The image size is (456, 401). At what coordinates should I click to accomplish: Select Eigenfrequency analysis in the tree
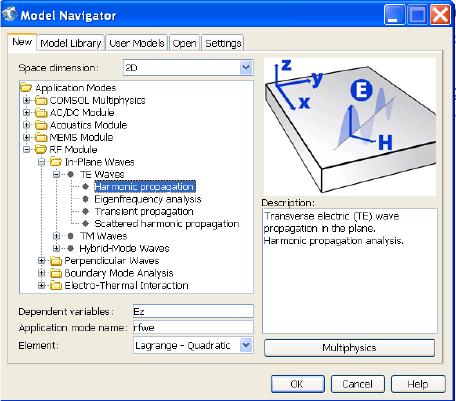click(148, 199)
